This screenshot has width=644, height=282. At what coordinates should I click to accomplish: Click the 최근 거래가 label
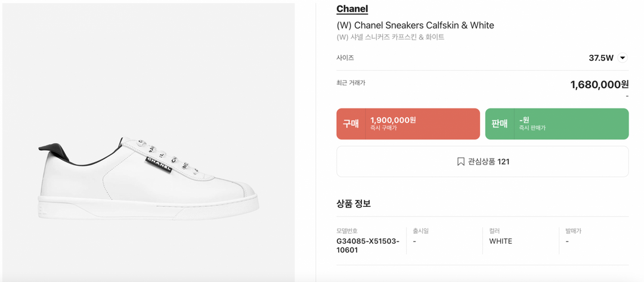point(351,83)
